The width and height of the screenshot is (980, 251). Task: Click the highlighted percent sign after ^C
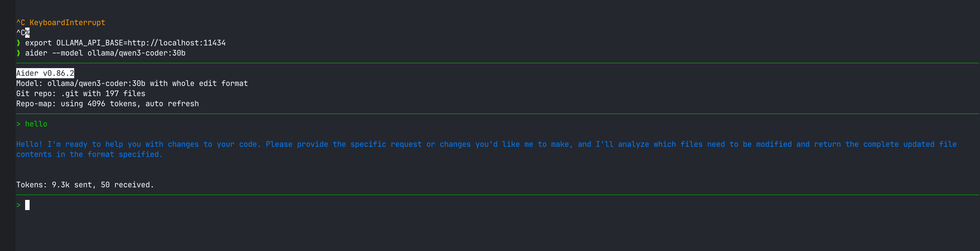click(27, 33)
